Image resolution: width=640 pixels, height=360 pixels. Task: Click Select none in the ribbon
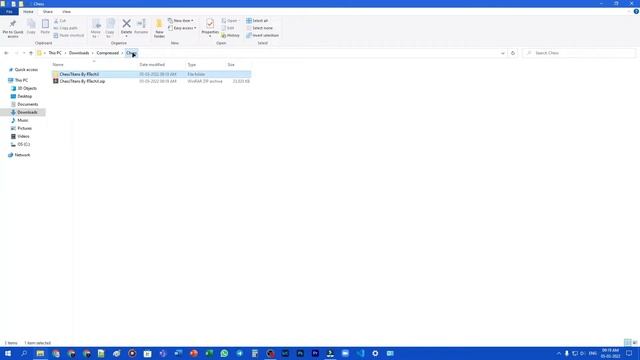259,28
